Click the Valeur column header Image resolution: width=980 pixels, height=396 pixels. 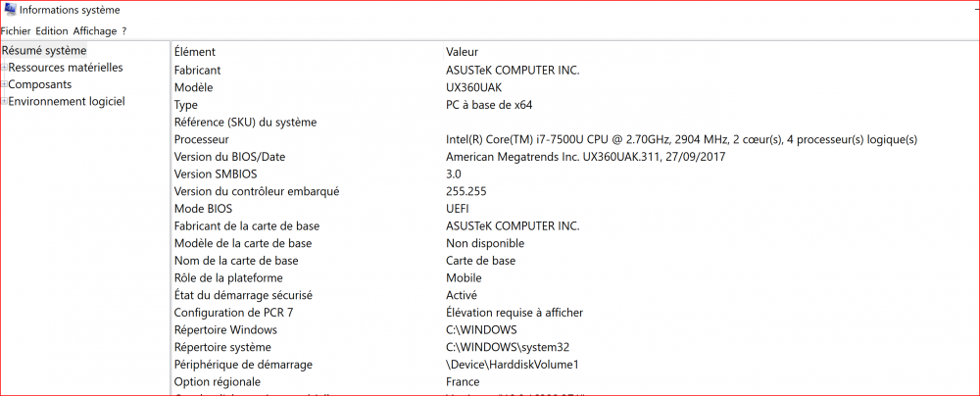[462, 52]
